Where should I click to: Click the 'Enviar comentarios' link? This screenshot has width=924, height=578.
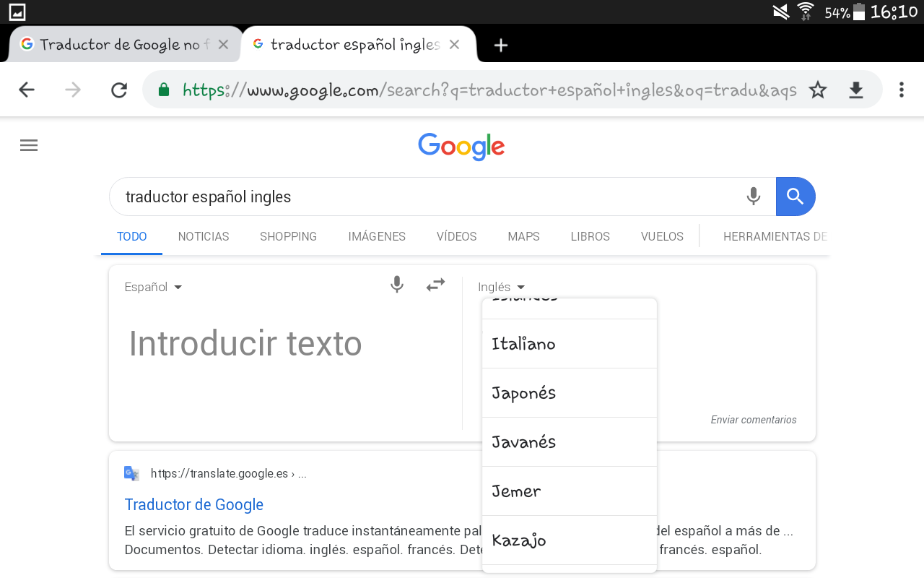(754, 420)
